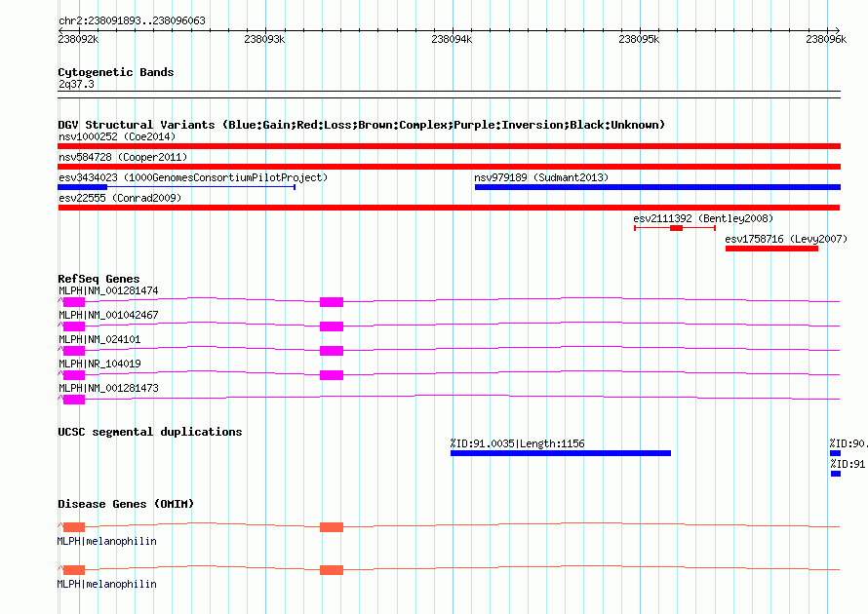The width and height of the screenshot is (868, 614).
Task: Click the red loss bar under nsv584728
Action: pyautogui.click(x=449, y=167)
